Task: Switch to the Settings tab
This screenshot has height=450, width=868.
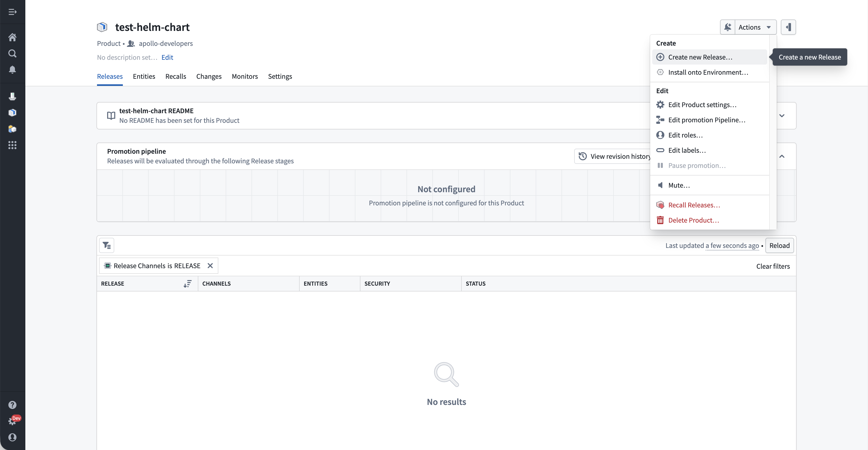Action: [x=280, y=76]
